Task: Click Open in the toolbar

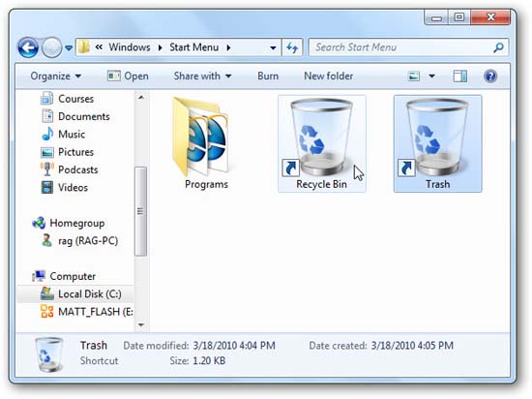Action: 128,77
